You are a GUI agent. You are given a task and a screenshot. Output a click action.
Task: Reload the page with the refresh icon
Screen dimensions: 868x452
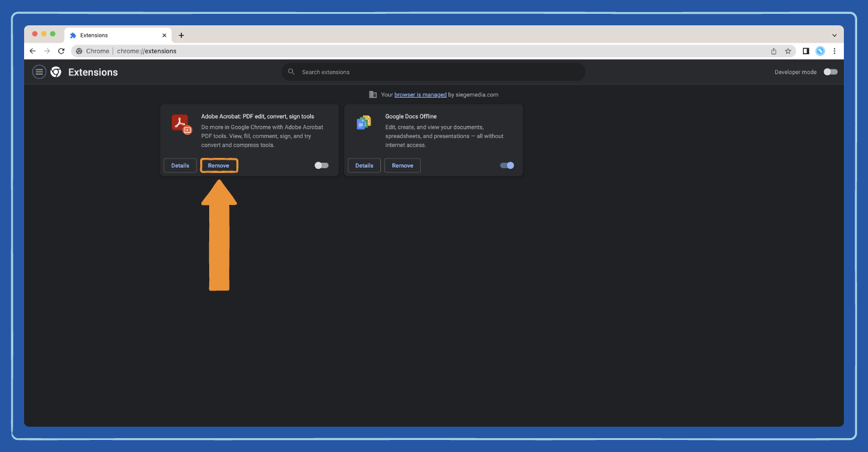tap(61, 51)
